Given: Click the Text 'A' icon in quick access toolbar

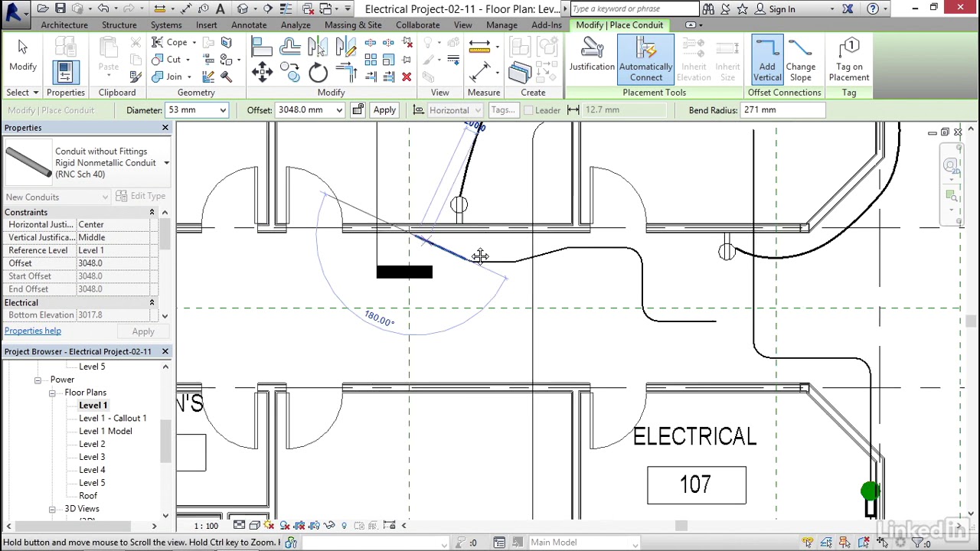Looking at the screenshot, I should tap(220, 9).
